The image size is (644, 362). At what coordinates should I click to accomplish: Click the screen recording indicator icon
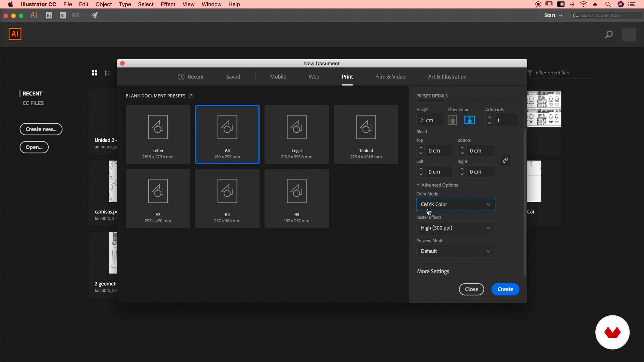(538, 4)
